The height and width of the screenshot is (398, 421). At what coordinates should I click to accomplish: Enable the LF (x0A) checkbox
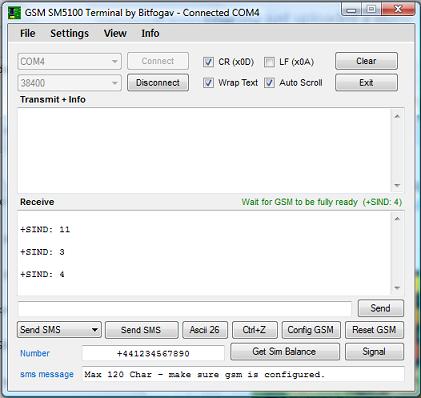pyautogui.click(x=269, y=62)
